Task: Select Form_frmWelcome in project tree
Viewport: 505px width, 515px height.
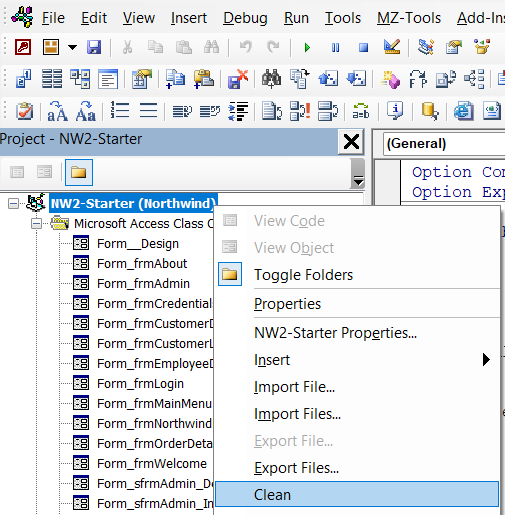Action: coord(152,464)
